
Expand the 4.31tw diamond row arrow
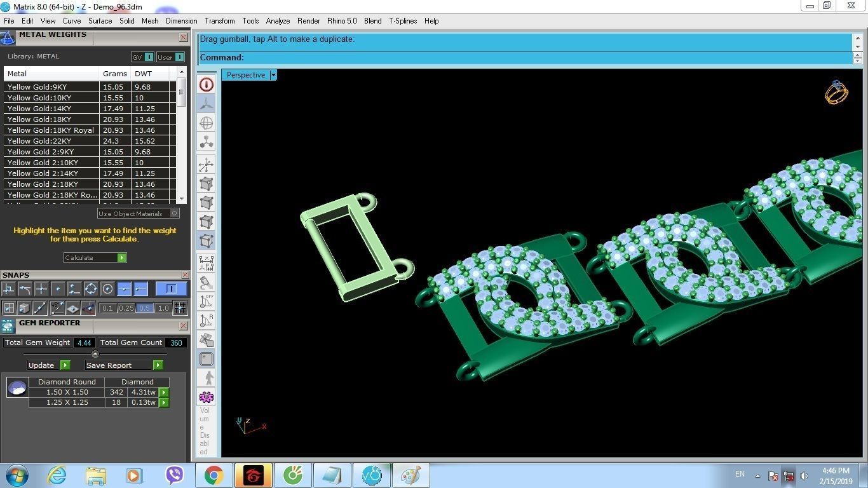(164, 392)
